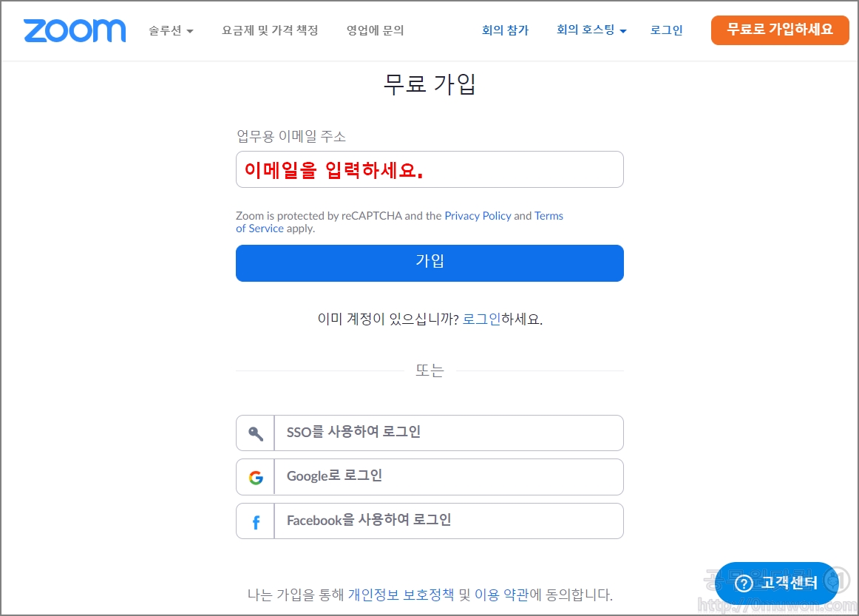Open the Privacy Policy link
Screen dimensions: 859x616
click(478, 216)
